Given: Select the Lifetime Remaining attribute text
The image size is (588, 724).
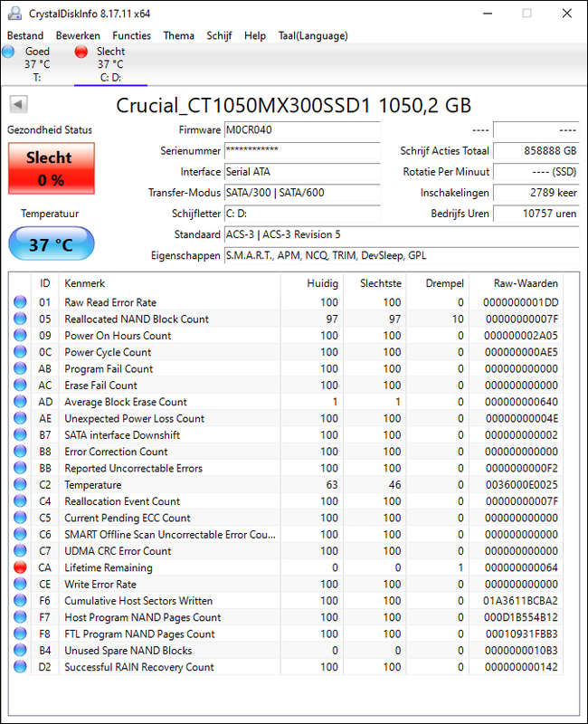Looking at the screenshot, I should [108, 567].
